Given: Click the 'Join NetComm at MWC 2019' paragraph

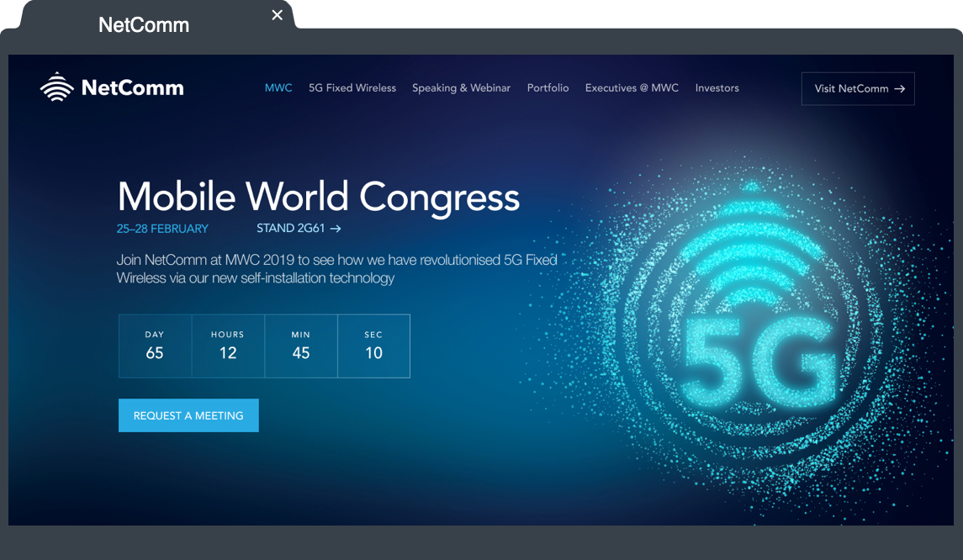Looking at the screenshot, I should tap(337, 269).
